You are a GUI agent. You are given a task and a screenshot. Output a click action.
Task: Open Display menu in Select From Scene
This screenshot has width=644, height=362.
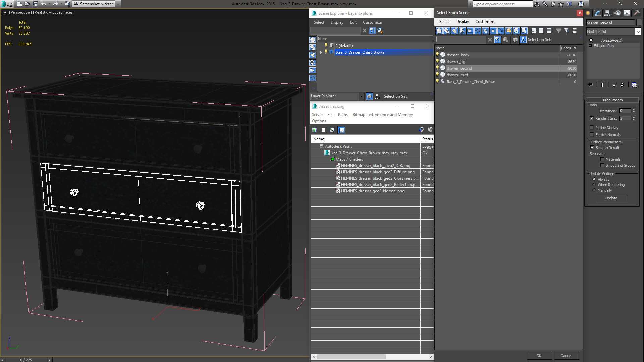462,22
